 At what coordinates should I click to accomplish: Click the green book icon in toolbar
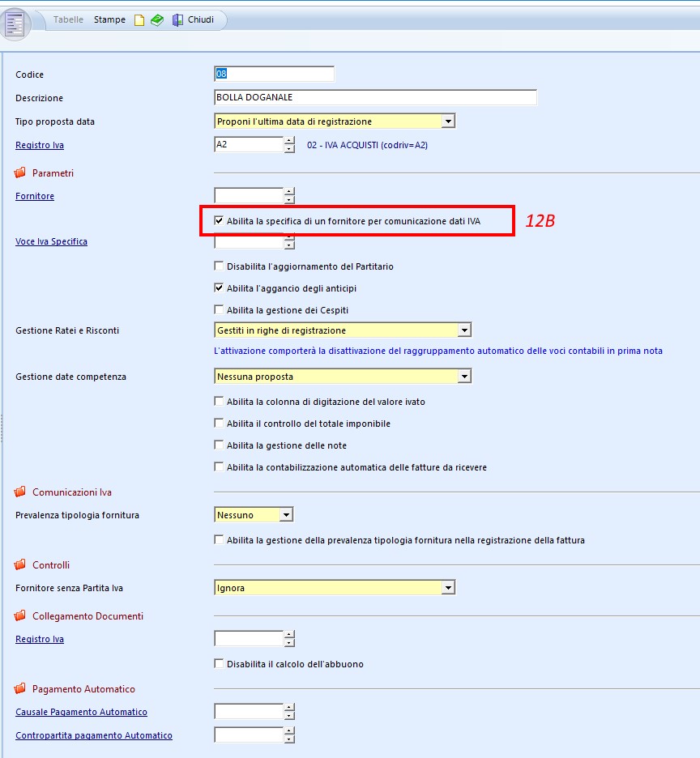[157, 19]
